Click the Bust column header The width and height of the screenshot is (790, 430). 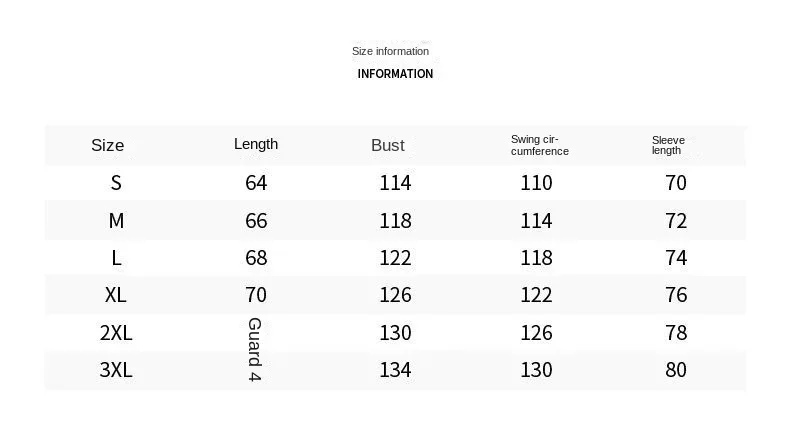[387, 145]
